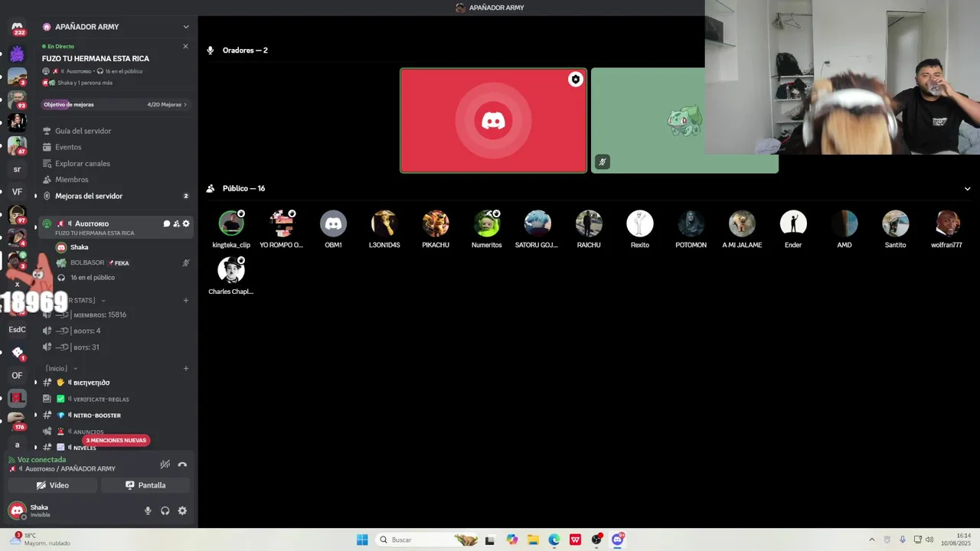This screenshot has width=980, height=551.
Task: Select the red Discord speaker tile
Action: (x=493, y=121)
